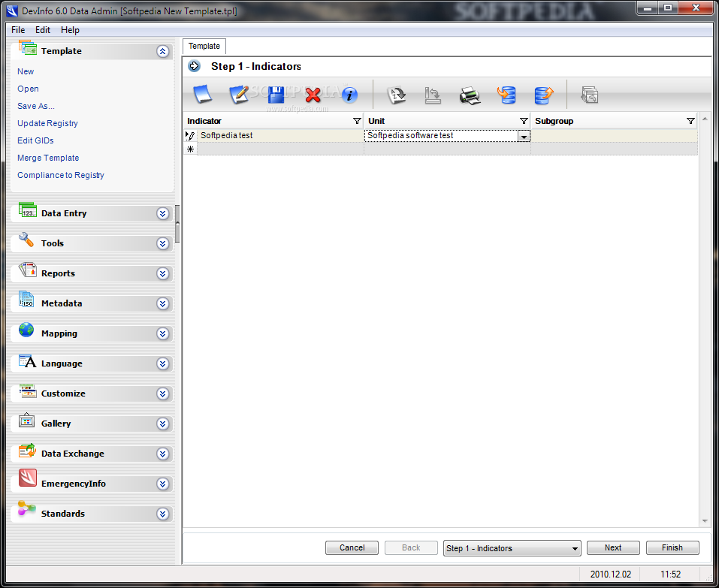The image size is (719, 588).
Task: Expand the Language panel chevron
Action: [x=163, y=363]
